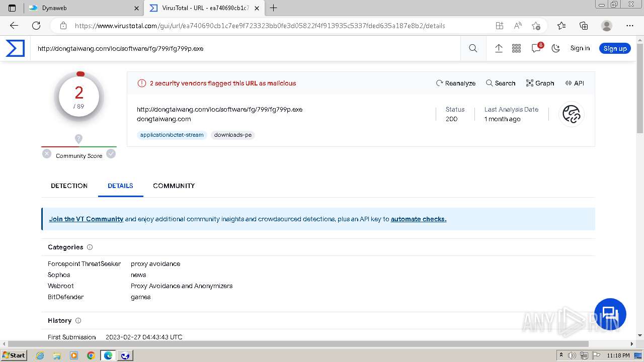View site information lock icon
Image resolution: width=644 pixels, height=362 pixels.
coord(63,26)
